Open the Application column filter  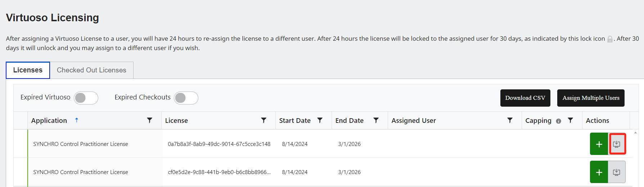coord(150,120)
